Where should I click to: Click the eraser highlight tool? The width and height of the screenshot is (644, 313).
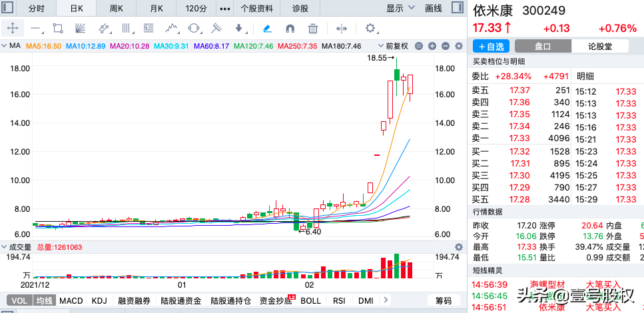266,29
